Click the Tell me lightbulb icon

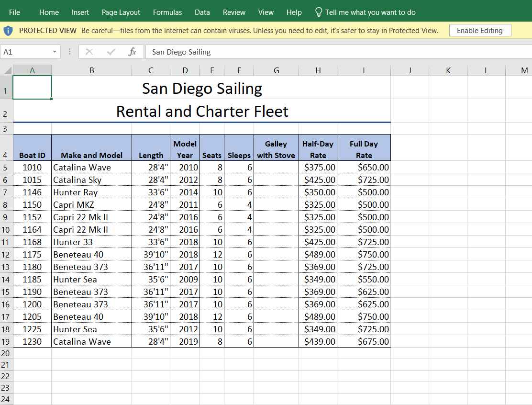coord(318,12)
